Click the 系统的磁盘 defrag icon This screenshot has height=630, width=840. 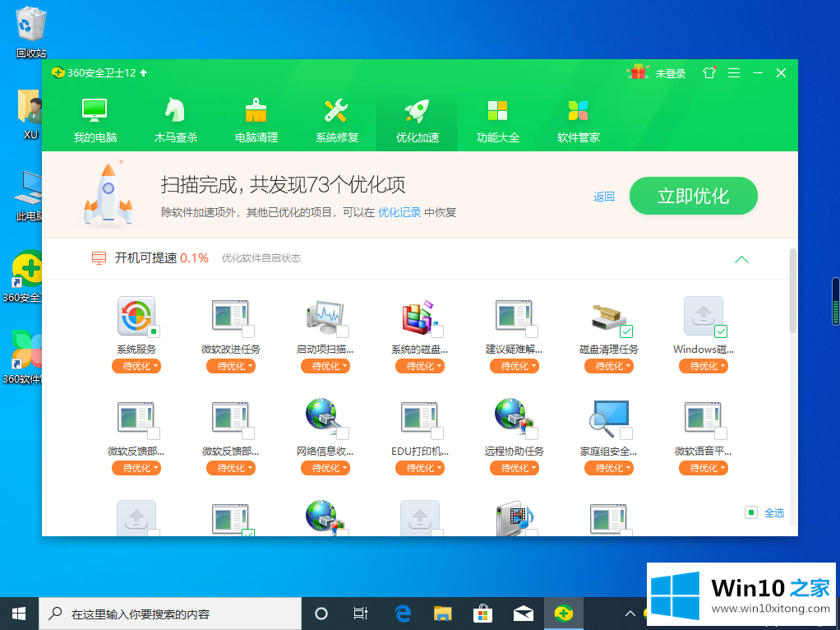tap(419, 317)
